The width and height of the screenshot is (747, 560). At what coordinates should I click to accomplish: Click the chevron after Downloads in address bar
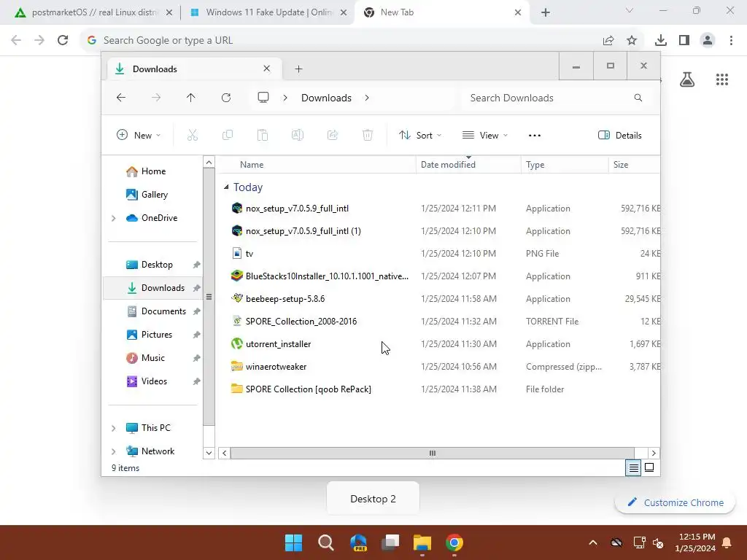point(367,98)
